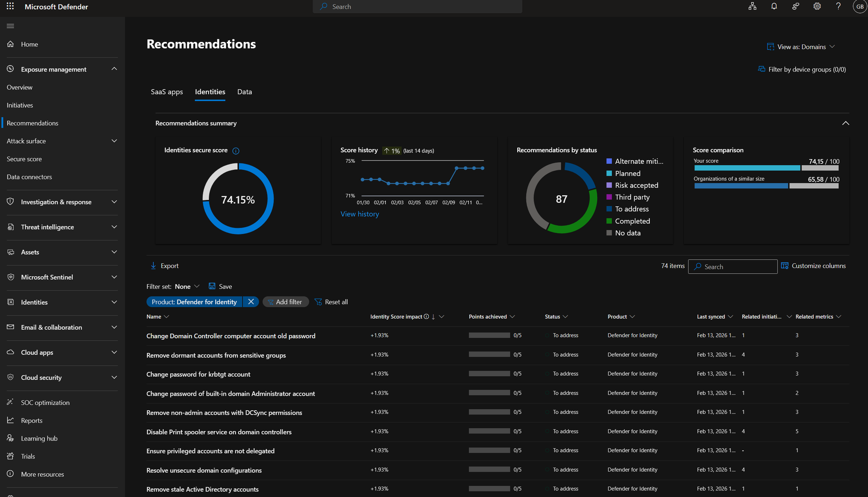
Task: Click the 'Completed' legend color swatch
Action: (x=609, y=221)
